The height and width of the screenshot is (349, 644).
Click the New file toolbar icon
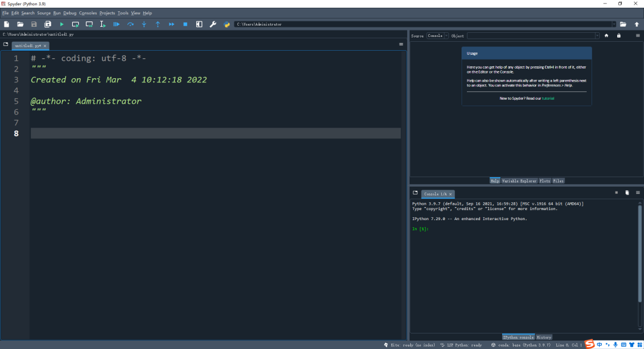click(7, 24)
